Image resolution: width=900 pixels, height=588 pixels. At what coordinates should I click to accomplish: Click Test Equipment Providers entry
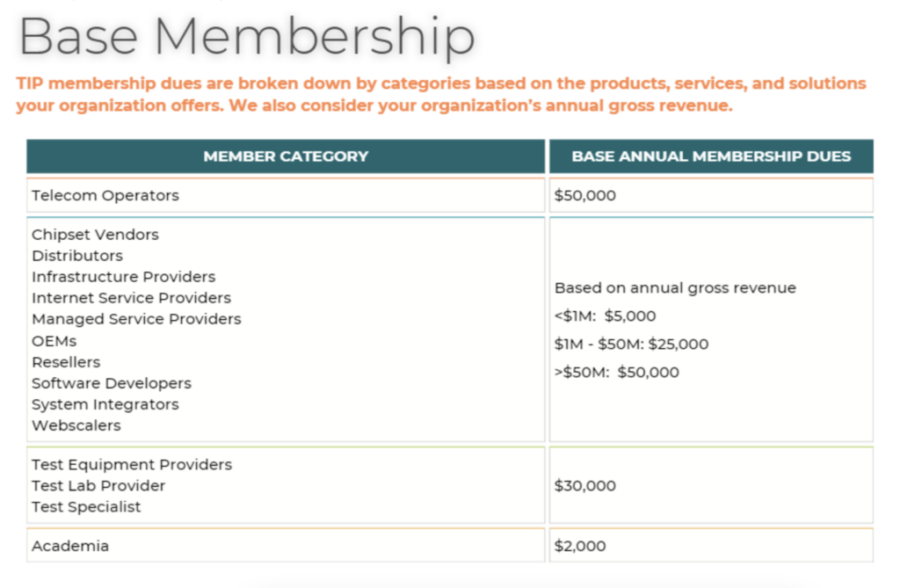click(132, 464)
